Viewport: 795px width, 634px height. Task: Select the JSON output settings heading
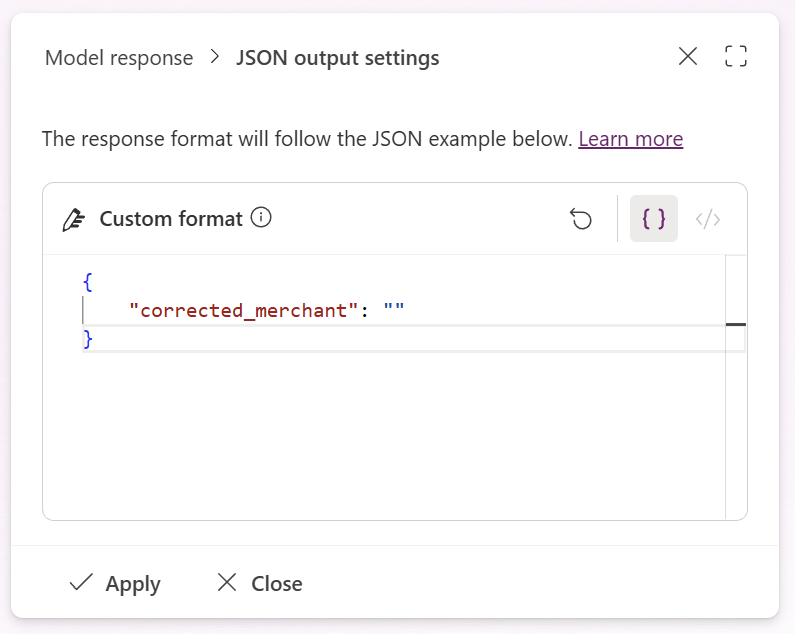point(337,58)
